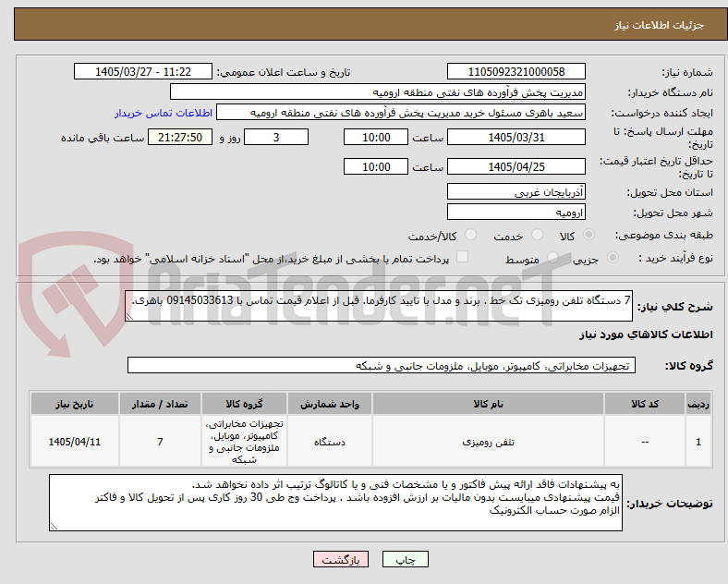Tick the اسناد خزانه اسلامی payment checkbox
This screenshot has width=728, height=584.
(463, 257)
